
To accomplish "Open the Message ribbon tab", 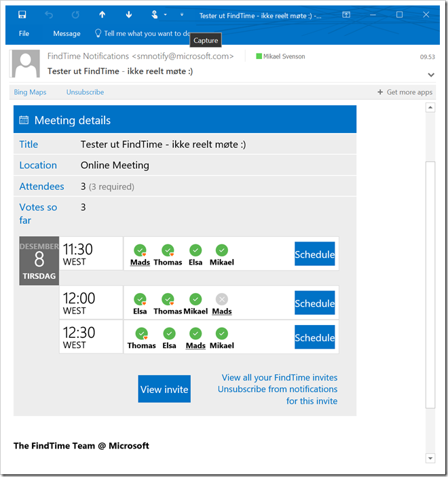I will pyautogui.click(x=67, y=33).
